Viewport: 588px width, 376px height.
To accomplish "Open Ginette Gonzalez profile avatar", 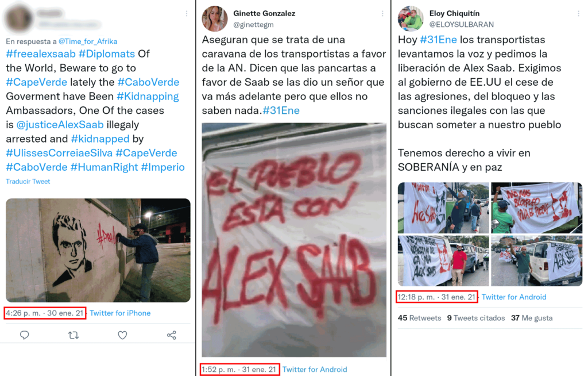I will (215, 18).
